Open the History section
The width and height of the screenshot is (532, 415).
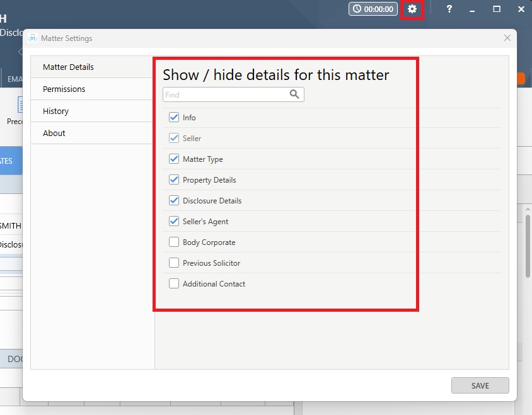point(91,111)
